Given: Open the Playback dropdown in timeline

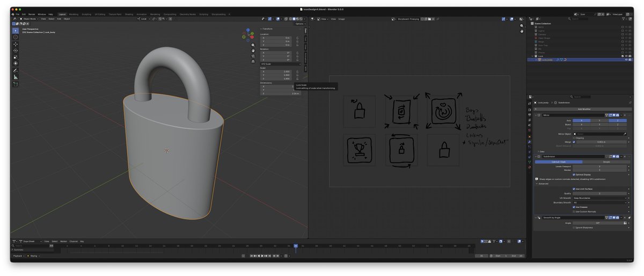Looking at the screenshot, I should pos(19,256).
